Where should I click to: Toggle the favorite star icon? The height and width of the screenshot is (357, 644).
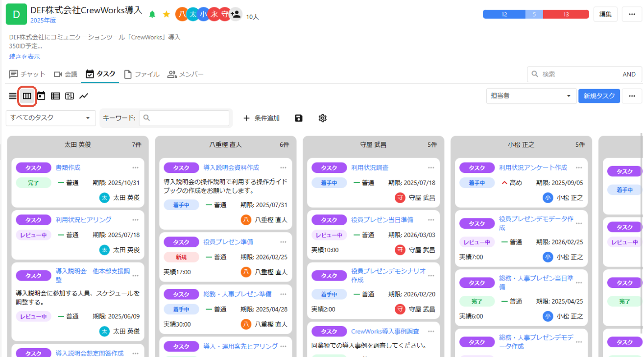[167, 14]
